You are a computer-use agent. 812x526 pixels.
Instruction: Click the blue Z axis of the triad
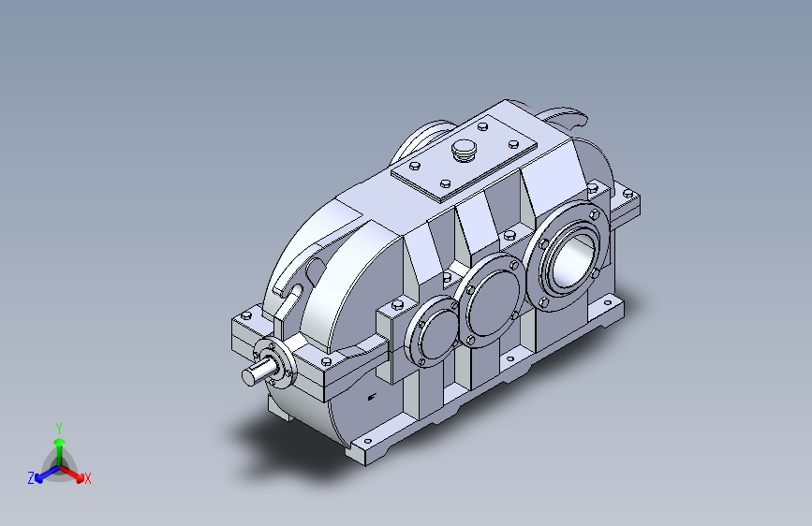tap(47, 475)
